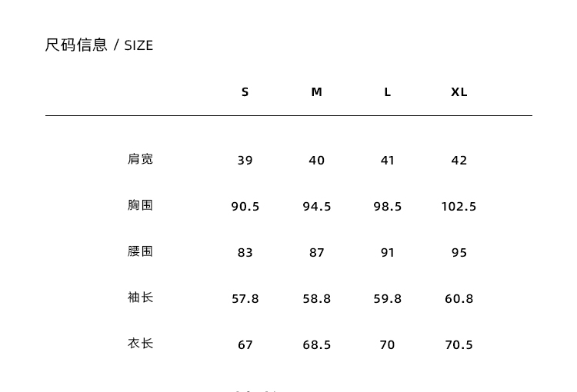Select waist value 91 for size L
577x392 pixels.
pos(387,252)
